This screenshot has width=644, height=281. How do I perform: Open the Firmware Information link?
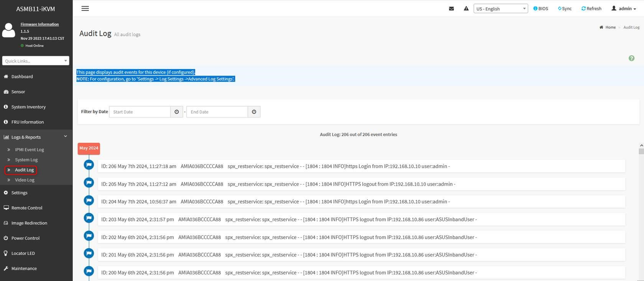click(39, 24)
